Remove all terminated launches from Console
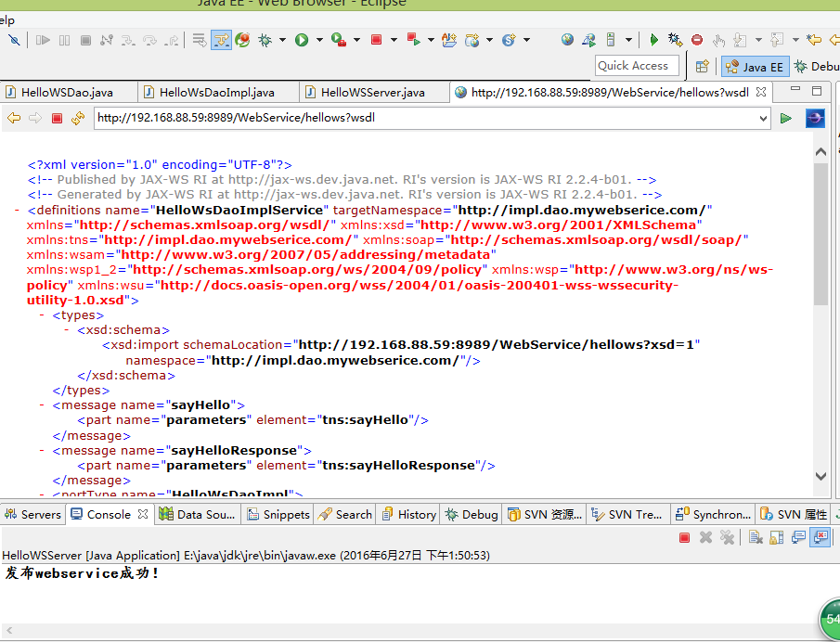Viewport: 840px width, 642px height. pyautogui.click(x=727, y=537)
